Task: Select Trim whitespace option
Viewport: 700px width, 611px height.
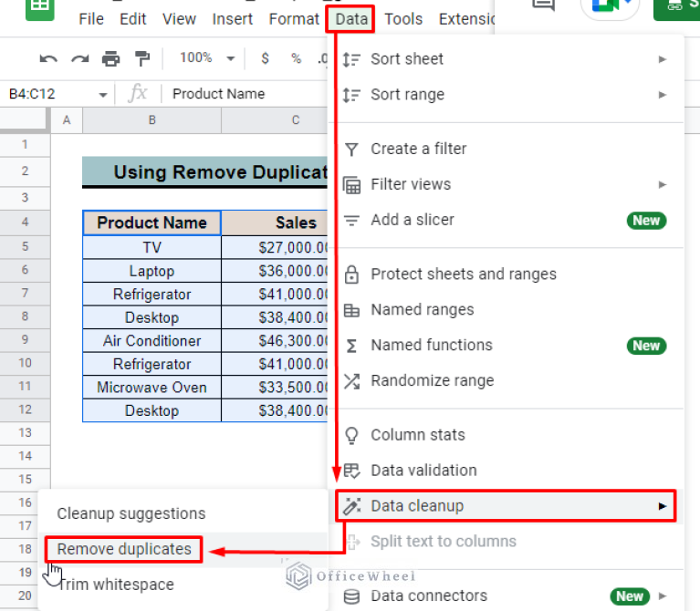Action: pos(115,585)
